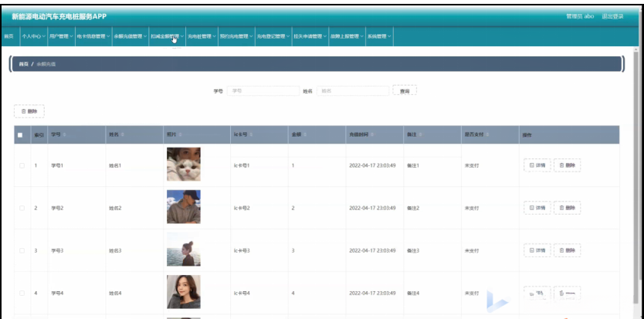
Task: Click the cell ic卡号1
Action: 242,165
